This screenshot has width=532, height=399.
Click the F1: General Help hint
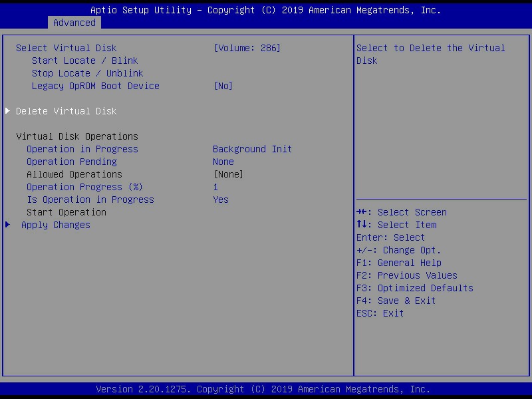tap(398, 263)
